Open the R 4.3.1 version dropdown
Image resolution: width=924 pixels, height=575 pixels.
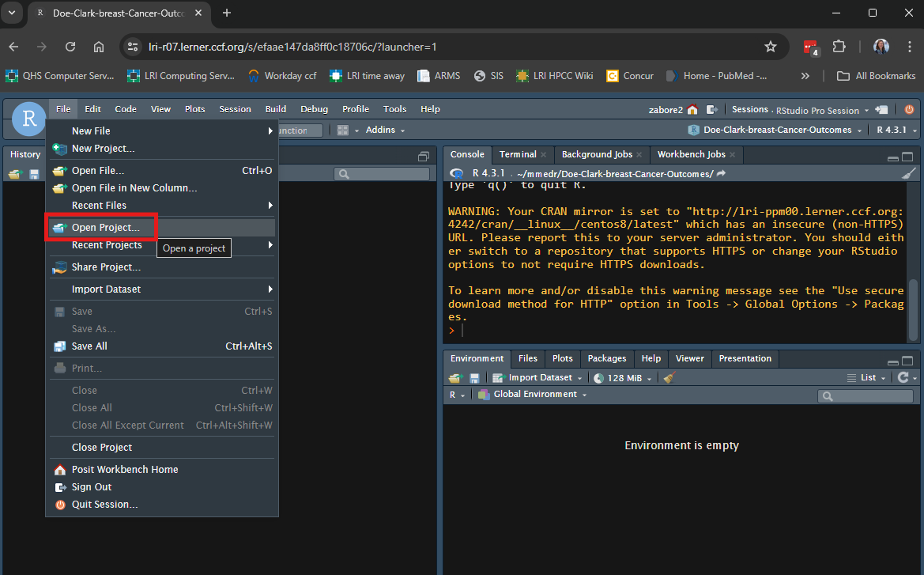point(896,130)
